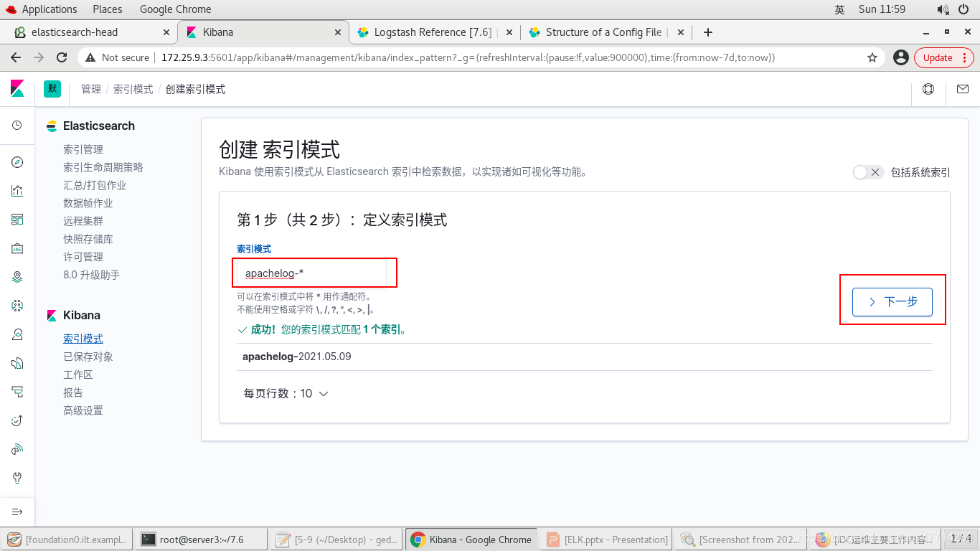
Task: Open SIEM icon in sidebar
Action: (x=17, y=449)
